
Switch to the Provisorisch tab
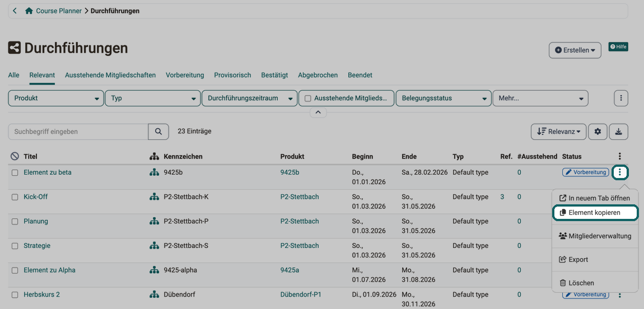tap(232, 75)
